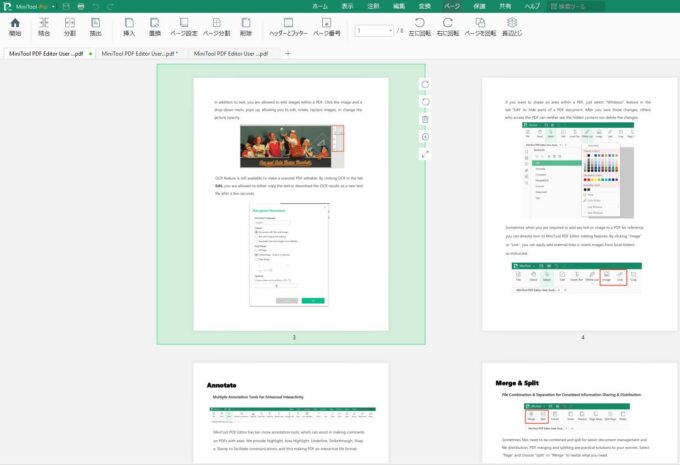Viewport: 680px width, 465px height.
Task: Open the Insert (挿入) page tool
Action: [129, 27]
